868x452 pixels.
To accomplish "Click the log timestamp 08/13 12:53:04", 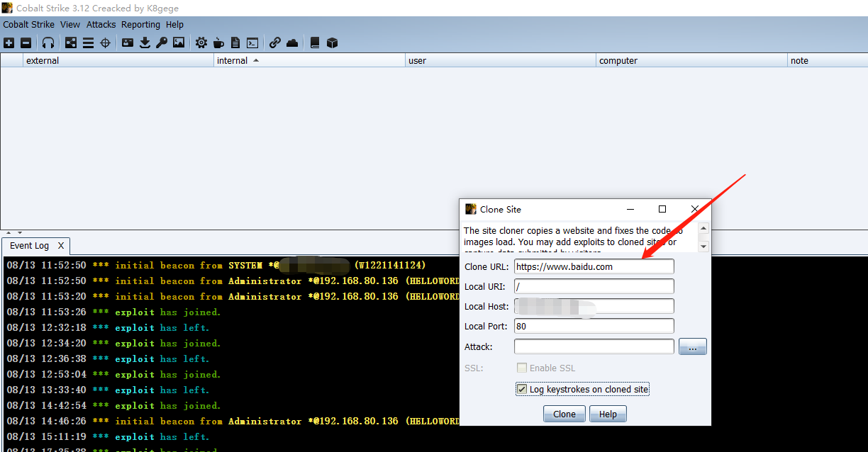I will (x=46, y=374).
